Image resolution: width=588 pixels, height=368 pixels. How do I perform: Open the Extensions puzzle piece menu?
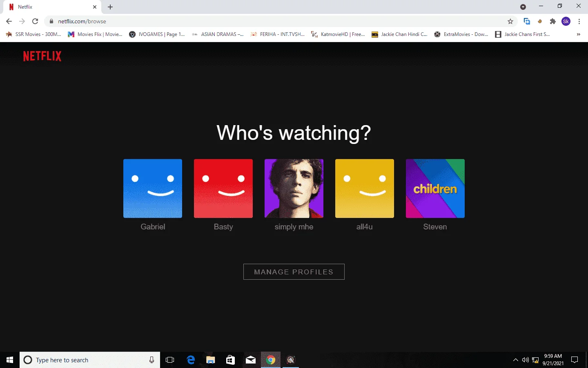tap(553, 21)
